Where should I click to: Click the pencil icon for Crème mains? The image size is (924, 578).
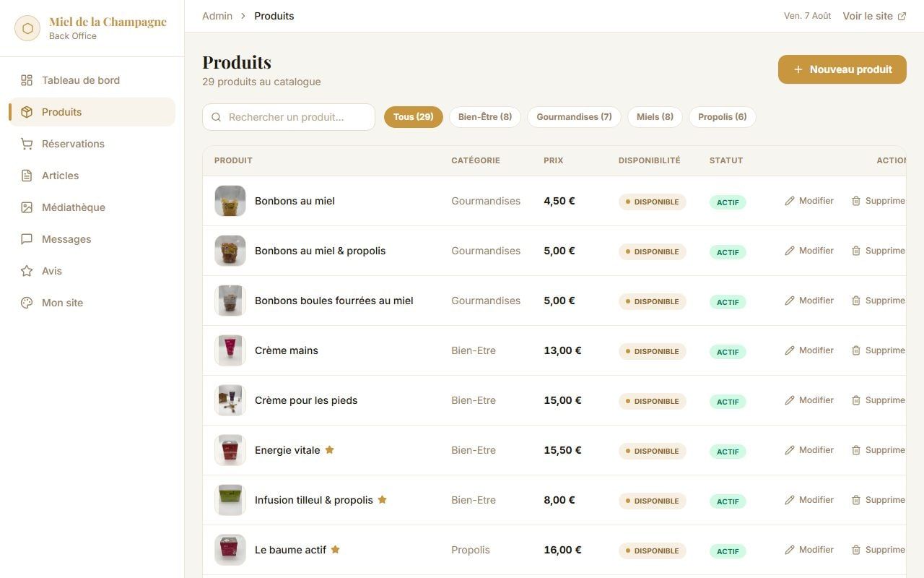(790, 350)
